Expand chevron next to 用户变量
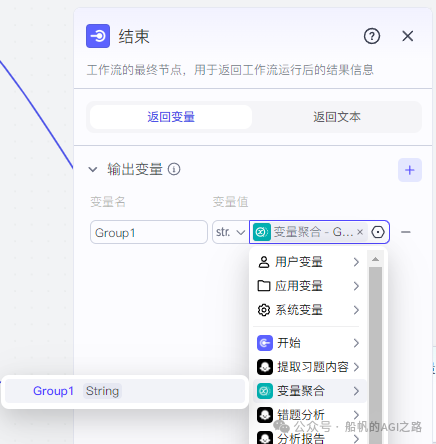The image size is (436, 444). [x=356, y=262]
